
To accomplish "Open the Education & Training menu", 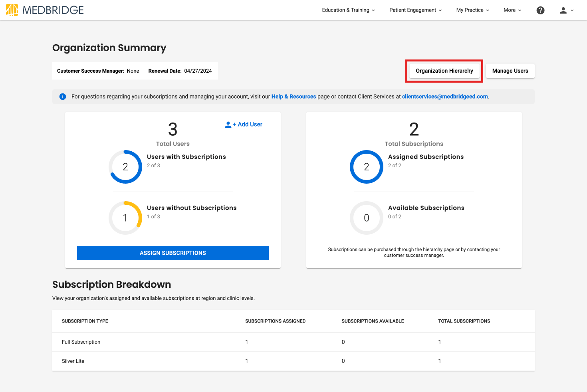I will point(345,10).
